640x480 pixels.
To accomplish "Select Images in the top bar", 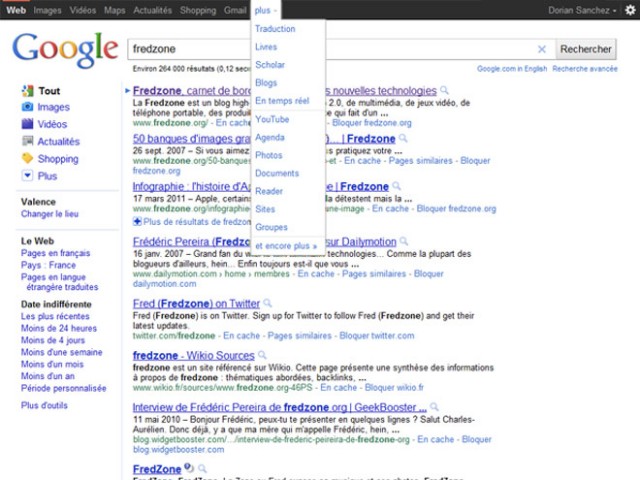I will point(47,10).
